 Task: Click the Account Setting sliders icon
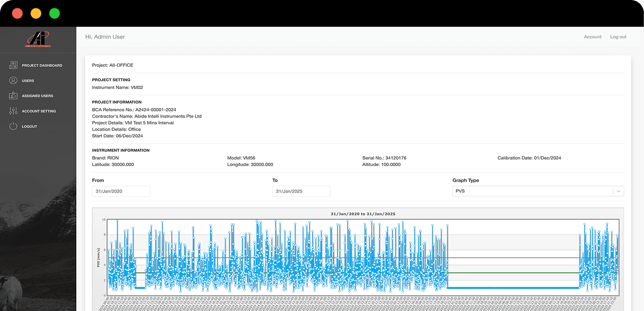(13, 111)
